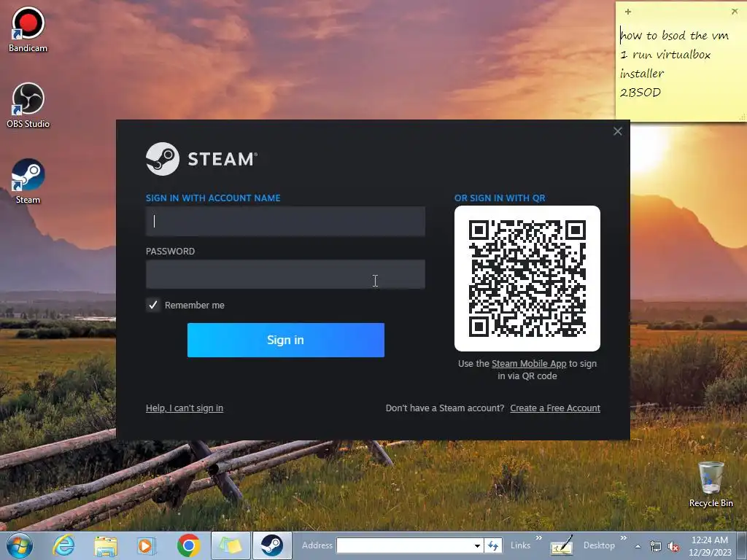Click the Links toolbar label
This screenshot has width=747, height=560.
520,545
